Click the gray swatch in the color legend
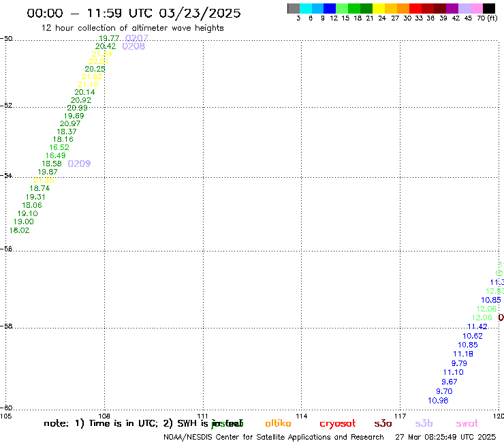 [294, 8]
